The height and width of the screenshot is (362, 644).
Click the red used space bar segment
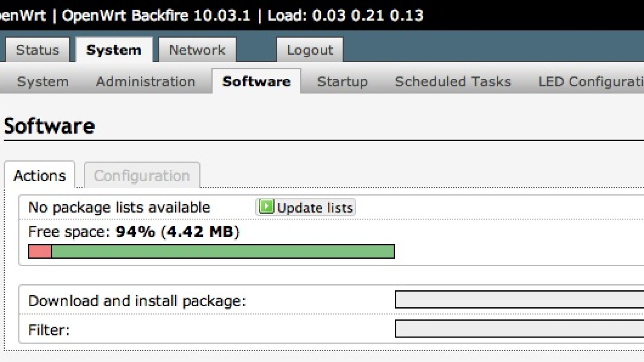click(x=40, y=251)
